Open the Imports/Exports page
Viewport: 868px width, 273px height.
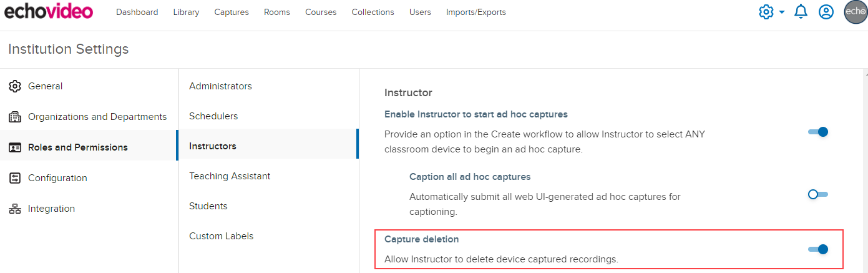click(x=475, y=12)
